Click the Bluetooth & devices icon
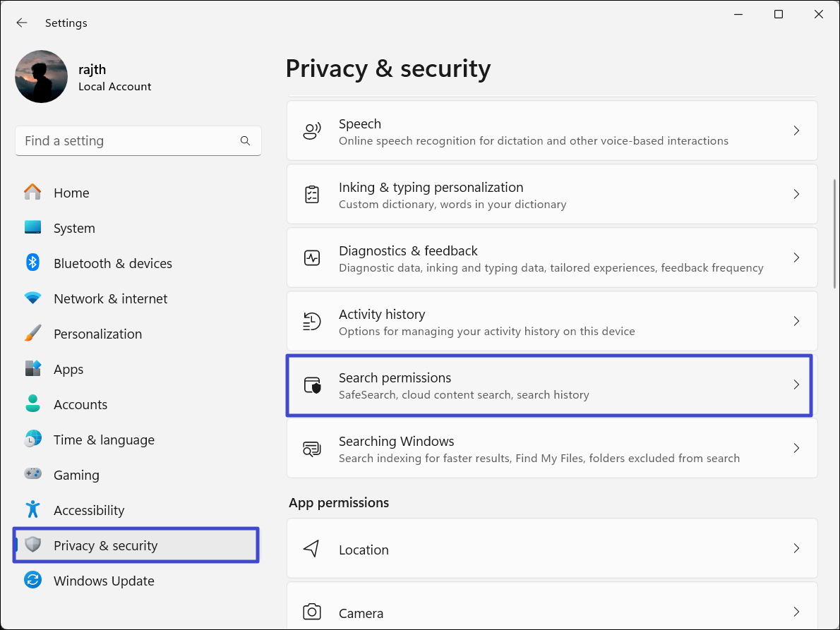The image size is (840, 630). [x=32, y=263]
